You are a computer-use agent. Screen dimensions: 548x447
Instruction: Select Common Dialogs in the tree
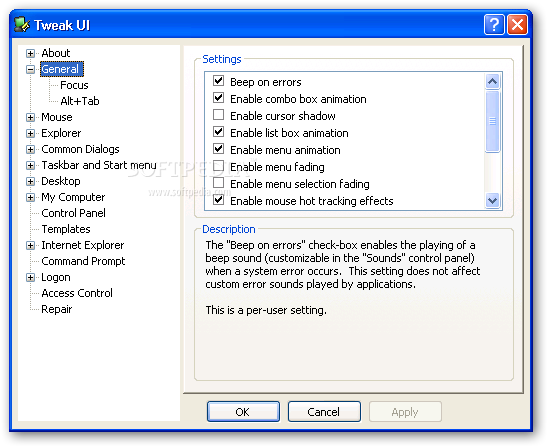tap(80, 149)
